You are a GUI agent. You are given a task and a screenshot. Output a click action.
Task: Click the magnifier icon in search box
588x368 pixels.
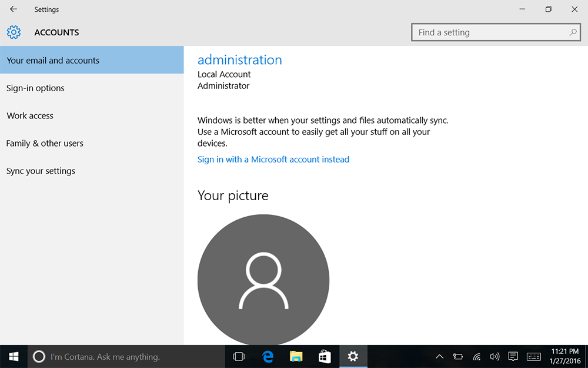point(573,32)
